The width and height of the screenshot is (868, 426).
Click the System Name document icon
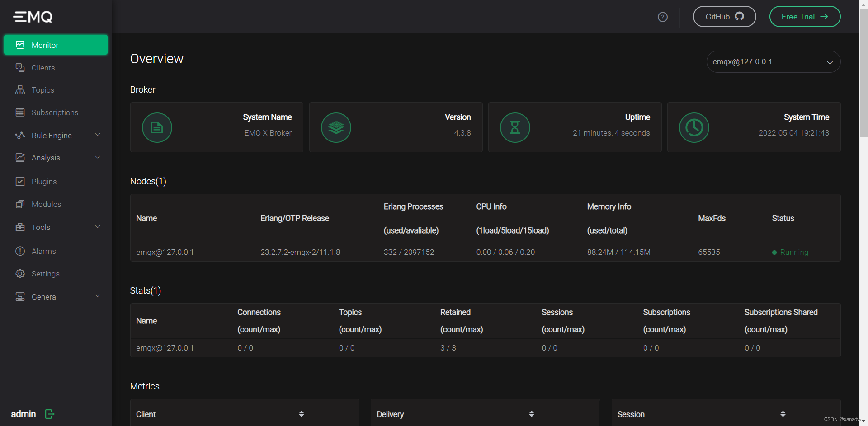click(157, 128)
